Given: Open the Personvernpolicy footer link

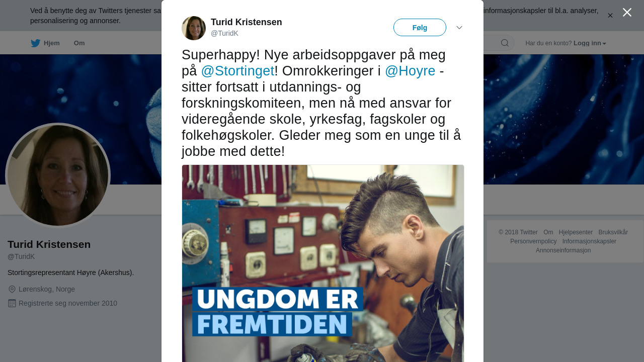Looking at the screenshot, I should 533,241.
